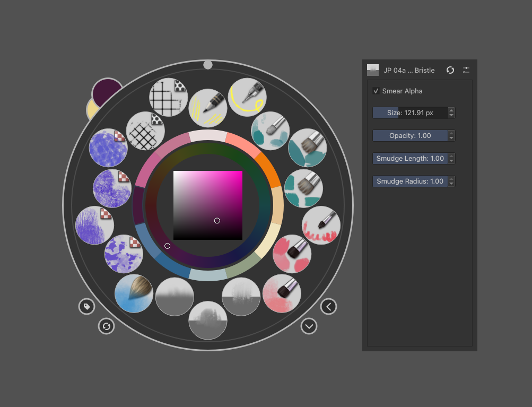Collapse the side panel with left chevron
532x407 pixels.
tap(328, 307)
